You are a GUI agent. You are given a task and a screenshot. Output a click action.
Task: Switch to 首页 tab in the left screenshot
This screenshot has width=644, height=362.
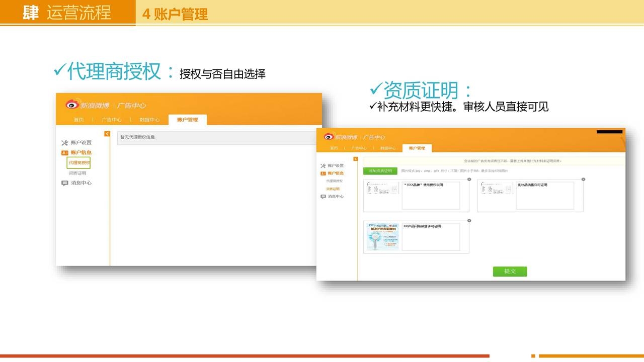point(79,120)
